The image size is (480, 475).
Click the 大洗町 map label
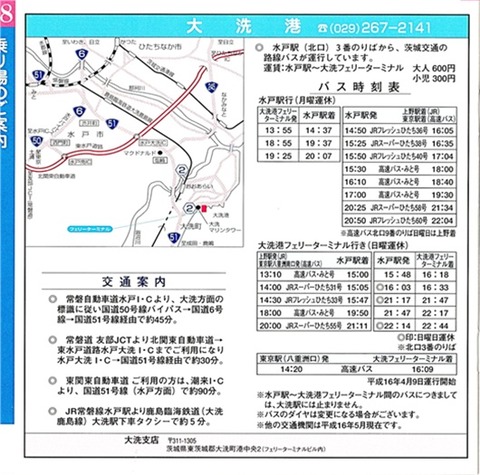point(191,226)
